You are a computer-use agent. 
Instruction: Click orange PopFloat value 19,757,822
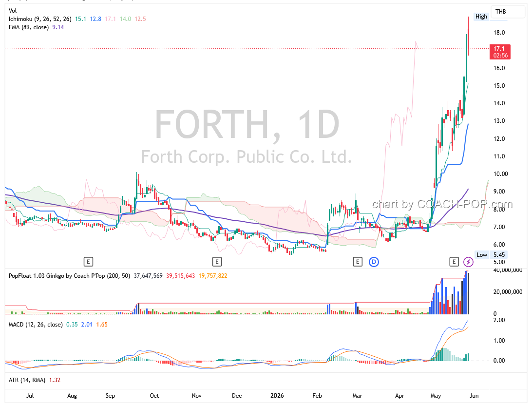pos(213,276)
